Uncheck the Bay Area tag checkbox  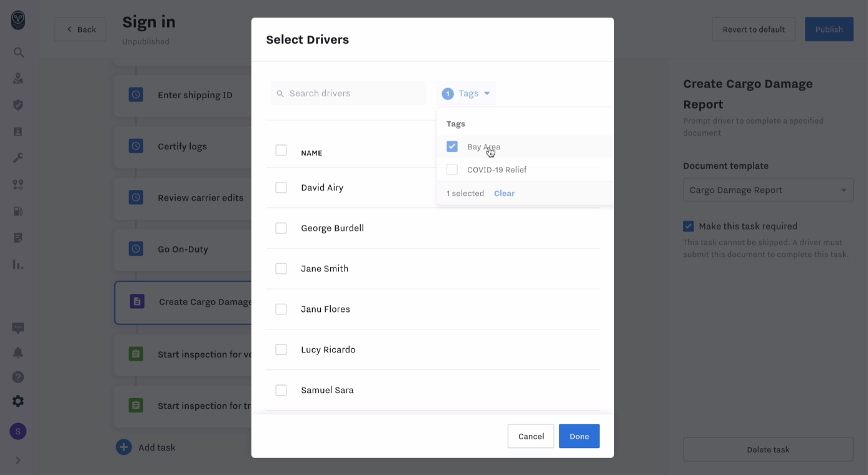pyautogui.click(x=452, y=146)
